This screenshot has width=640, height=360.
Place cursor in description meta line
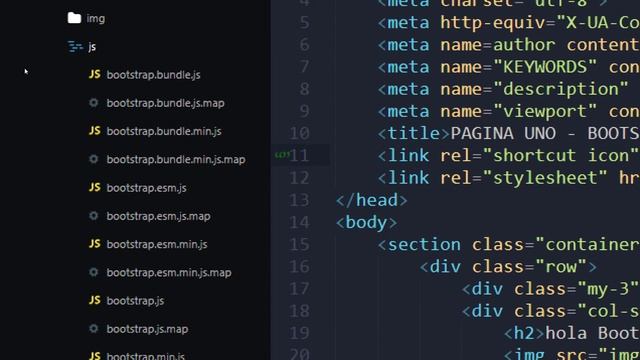[x=503, y=89]
